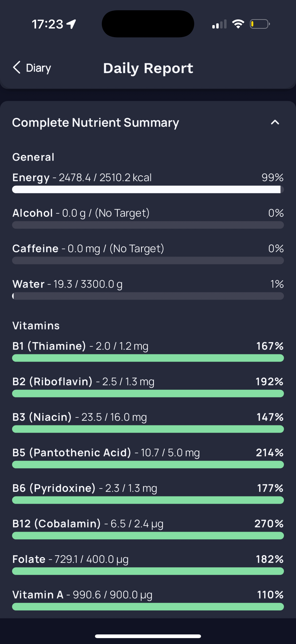The image size is (296, 644).
Task: Open Vitamin A nutrient details
Action: (x=148, y=600)
